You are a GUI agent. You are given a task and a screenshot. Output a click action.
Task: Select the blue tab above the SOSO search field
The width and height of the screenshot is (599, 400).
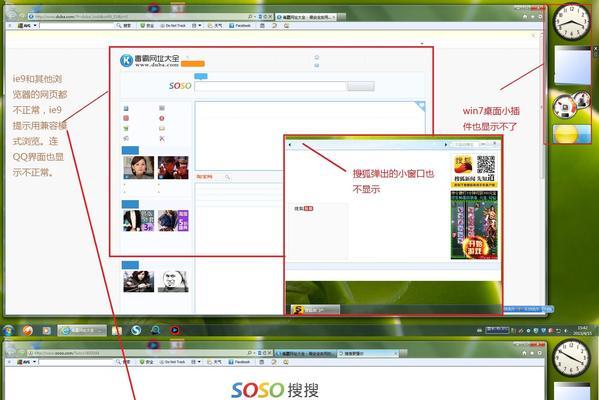click(x=201, y=76)
